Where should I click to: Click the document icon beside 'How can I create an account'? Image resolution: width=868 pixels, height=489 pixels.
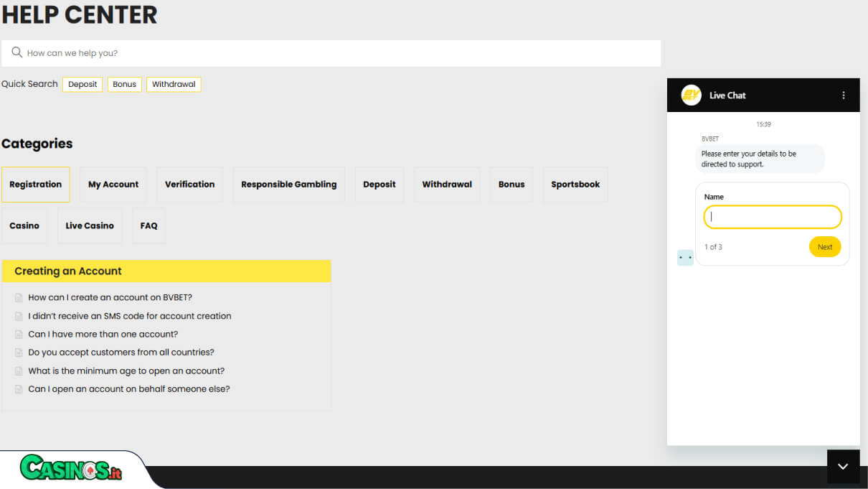19,297
